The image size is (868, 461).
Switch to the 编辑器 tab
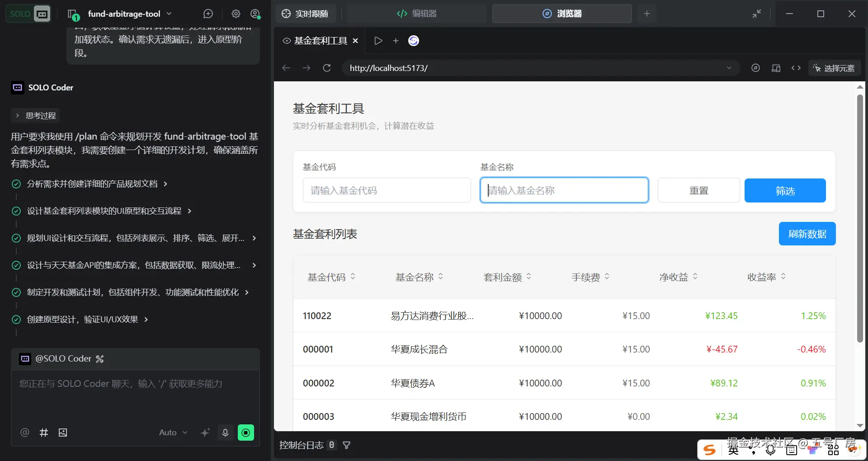tap(417, 14)
